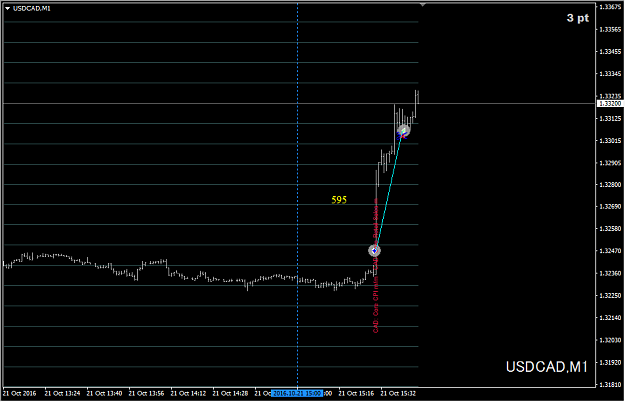The width and height of the screenshot is (625, 402).
Task: Click the 1.32140 price scale label
Action: pos(610,318)
